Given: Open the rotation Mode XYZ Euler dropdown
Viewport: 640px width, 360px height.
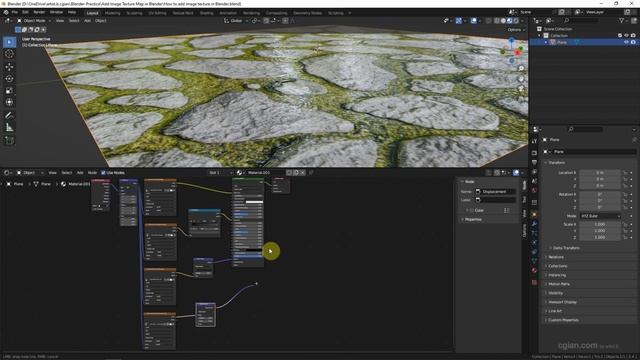Looking at the screenshot, I should [600, 216].
